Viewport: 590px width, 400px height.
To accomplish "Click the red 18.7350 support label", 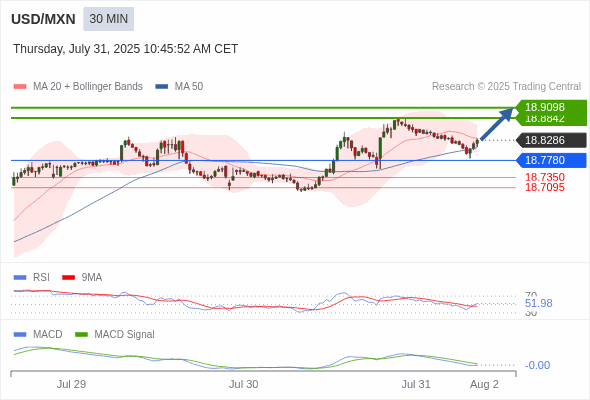I will pyautogui.click(x=544, y=177).
